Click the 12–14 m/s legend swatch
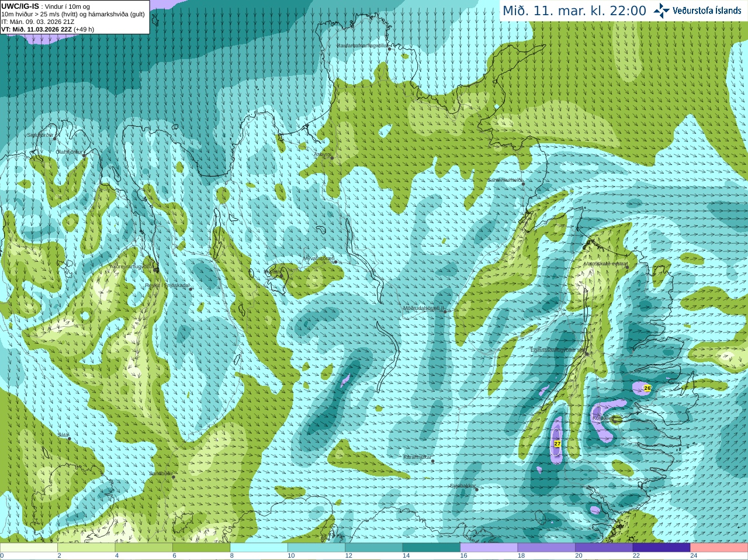Viewport: 748px width, 560px height. tap(374, 547)
